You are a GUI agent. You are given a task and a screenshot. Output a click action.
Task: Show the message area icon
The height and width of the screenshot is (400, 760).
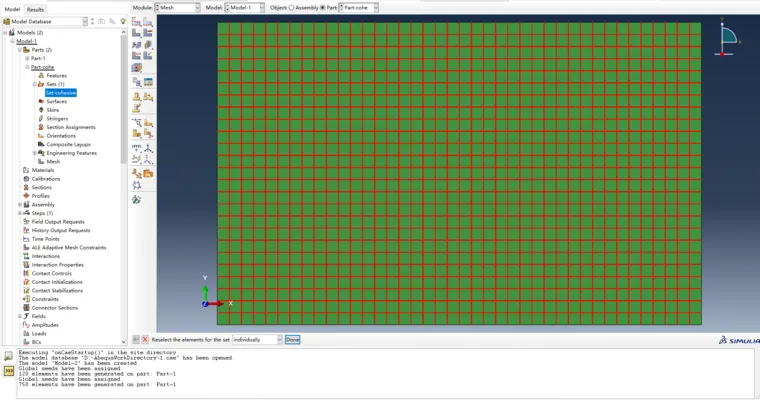pos(9,356)
